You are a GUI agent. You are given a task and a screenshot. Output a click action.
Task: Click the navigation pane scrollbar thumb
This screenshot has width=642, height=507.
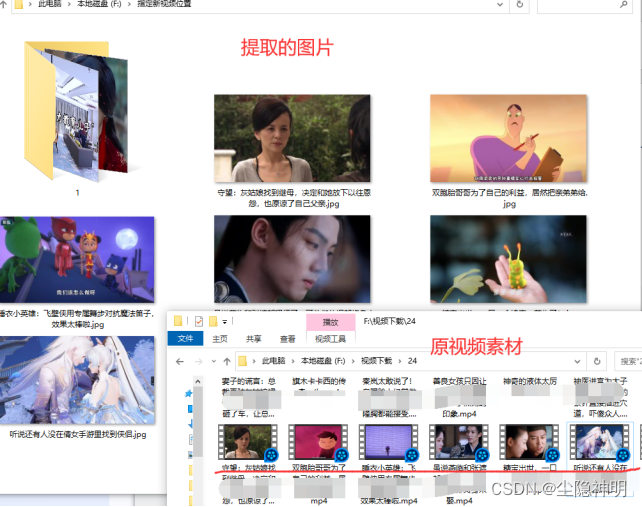tap(198, 421)
